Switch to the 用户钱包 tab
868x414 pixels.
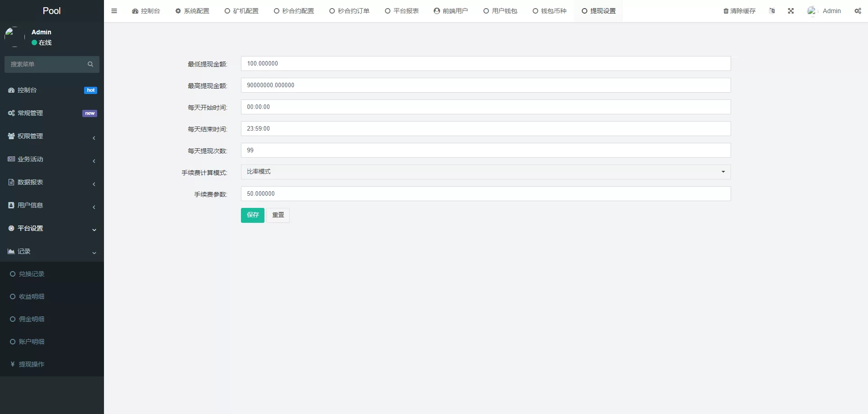tap(500, 11)
